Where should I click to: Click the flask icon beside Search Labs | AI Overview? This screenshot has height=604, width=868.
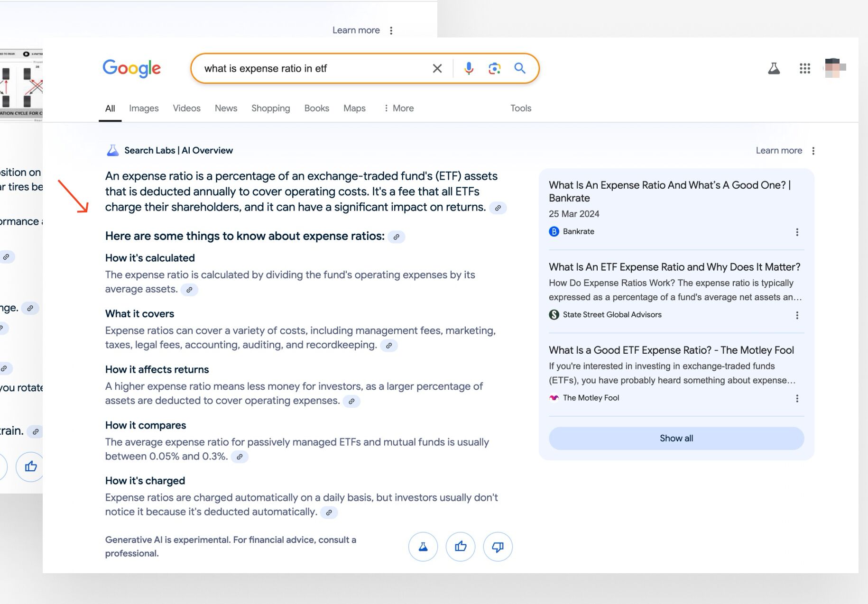pyautogui.click(x=113, y=150)
